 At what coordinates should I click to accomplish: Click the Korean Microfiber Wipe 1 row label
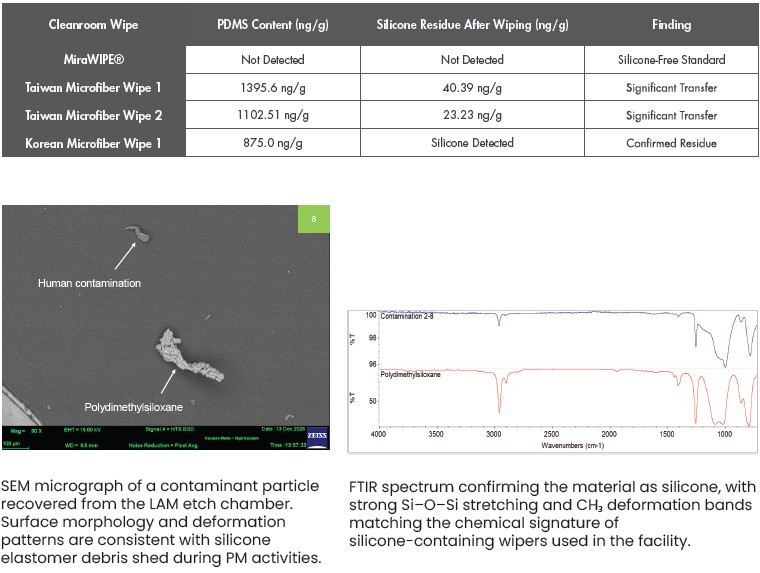point(93,143)
